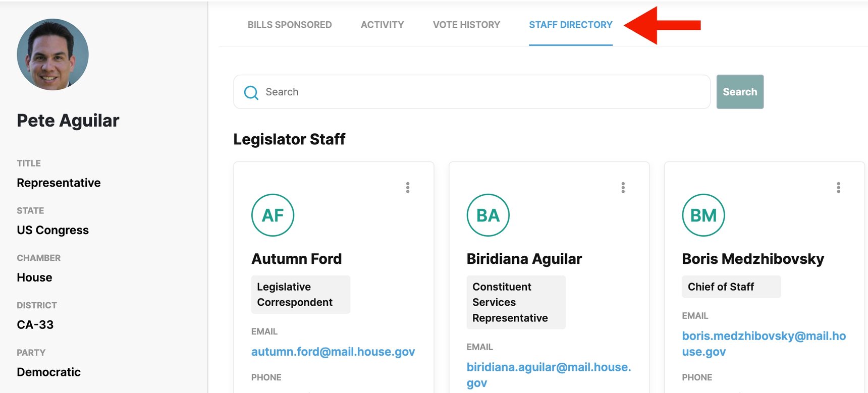Open the Activity tab
The image size is (868, 393).
382,24
